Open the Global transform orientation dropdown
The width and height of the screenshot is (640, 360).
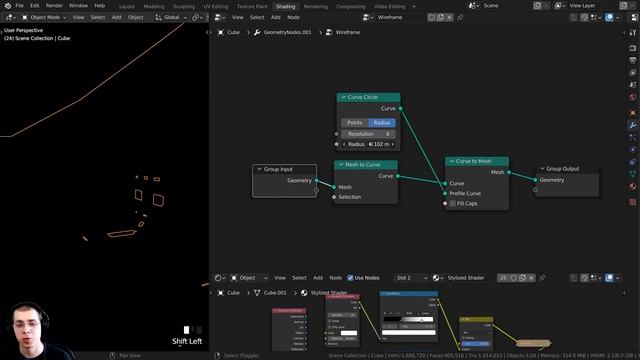tap(171, 18)
